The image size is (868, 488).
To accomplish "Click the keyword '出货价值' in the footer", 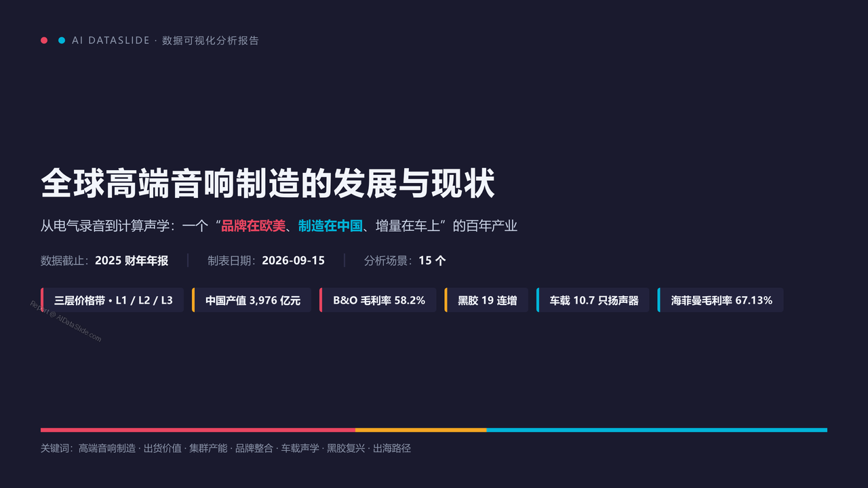I will click(x=163, y=448).
